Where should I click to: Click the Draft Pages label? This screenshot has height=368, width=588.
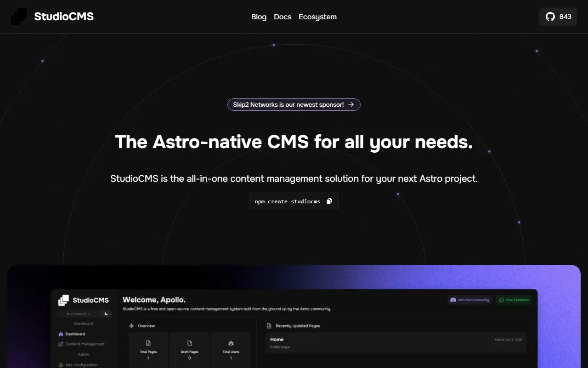point(190,352)
